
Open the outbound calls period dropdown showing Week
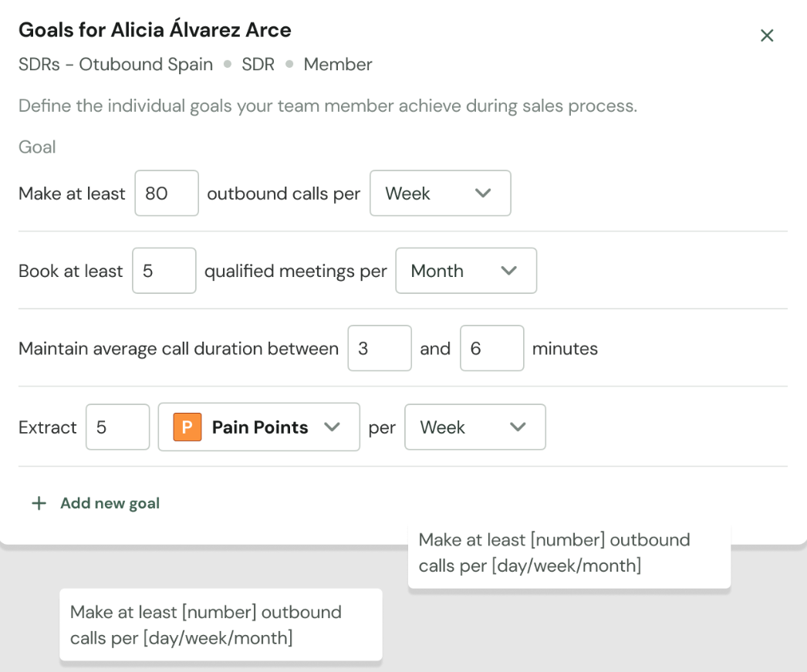[440, 193]
